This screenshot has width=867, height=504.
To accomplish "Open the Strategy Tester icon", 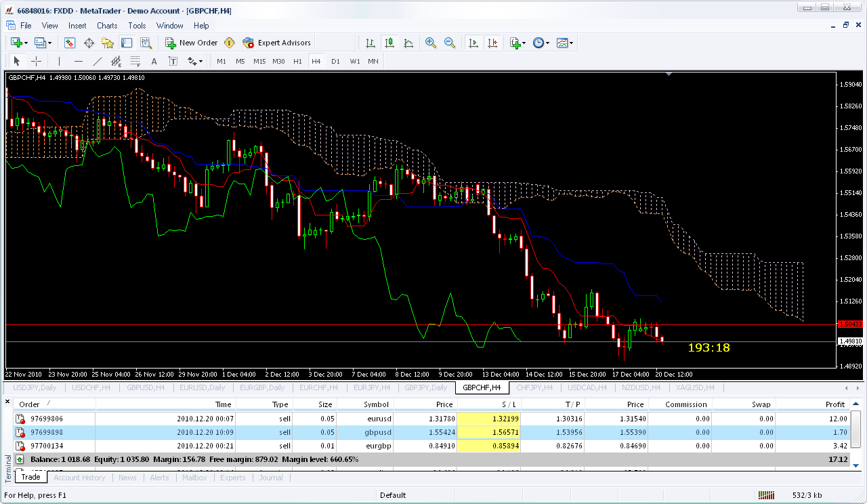I will (146, 43).
